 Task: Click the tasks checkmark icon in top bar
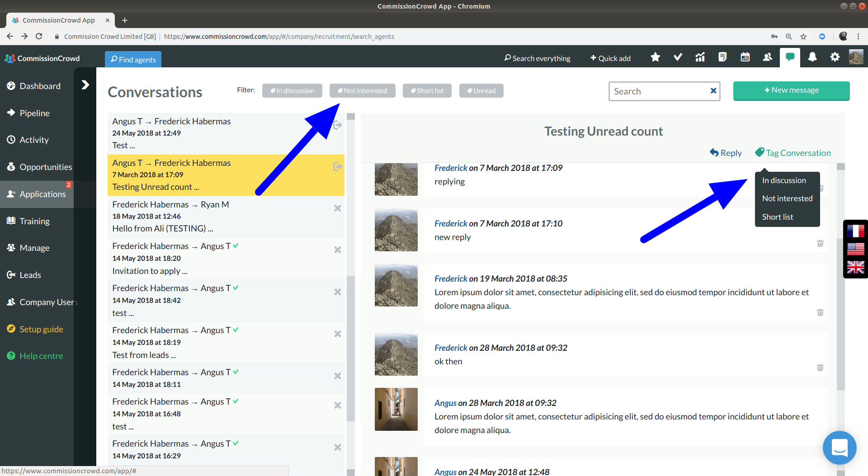(x=678, y=57)
